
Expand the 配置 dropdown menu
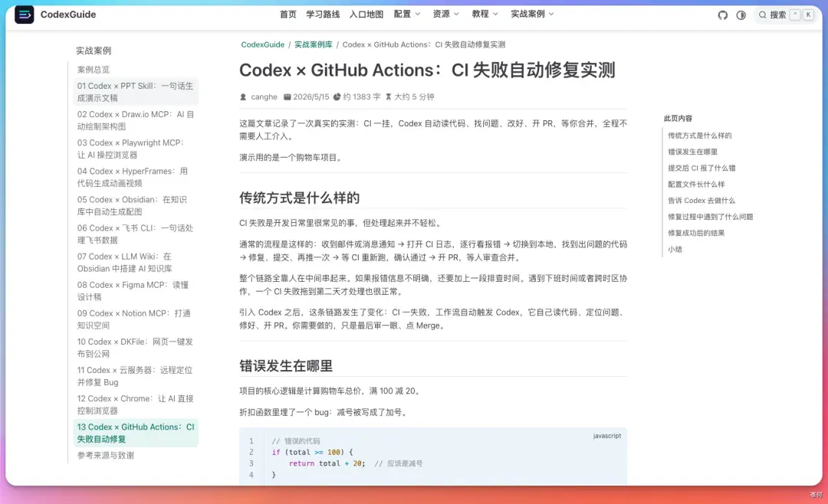[x=407, y=15]
